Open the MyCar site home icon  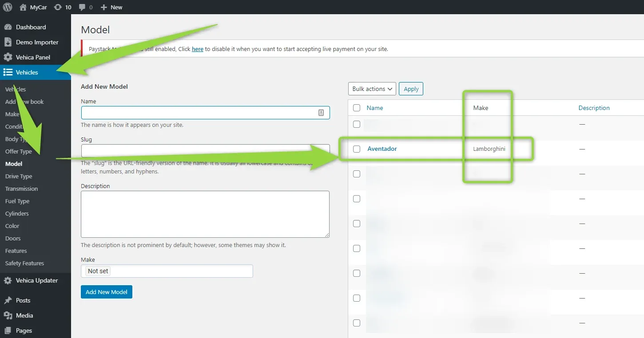coord(23,7)
